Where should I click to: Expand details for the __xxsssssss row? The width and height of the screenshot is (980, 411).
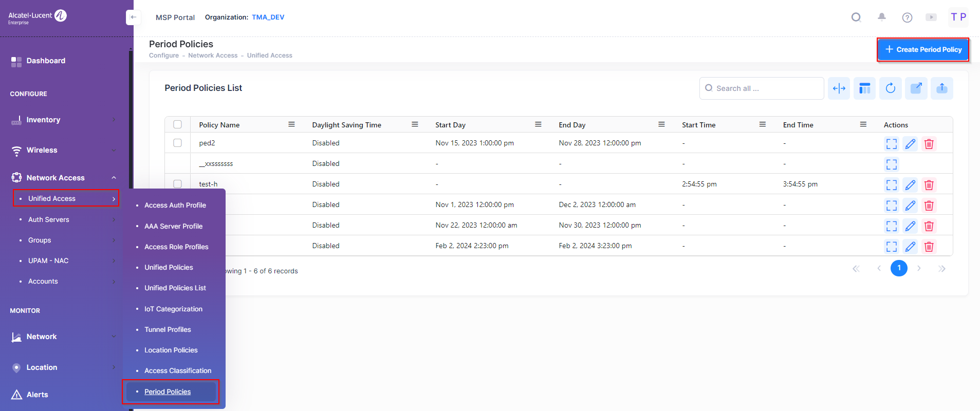[892, 164]
